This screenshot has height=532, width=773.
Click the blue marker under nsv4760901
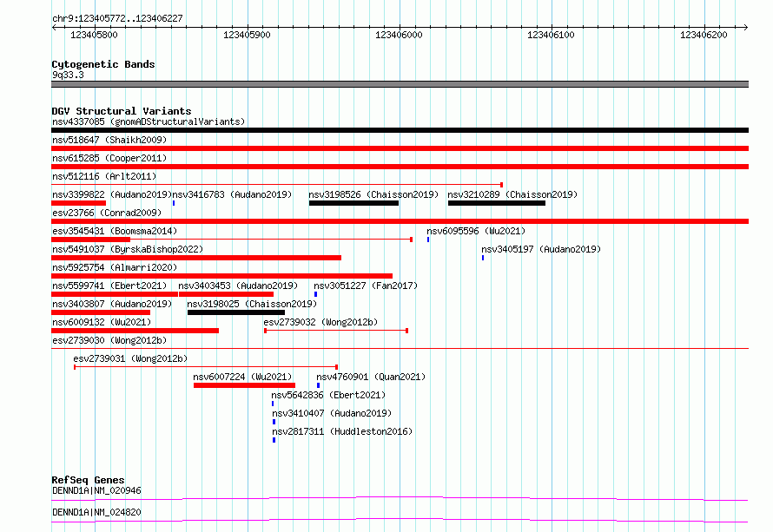click(x=318, y=385)
